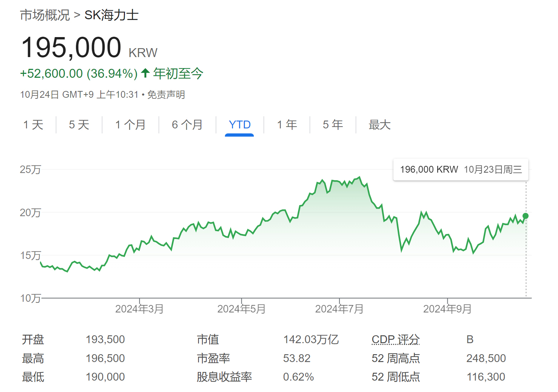Show the 5 年 price history
The image size is (558, 392).
(333, 125)
